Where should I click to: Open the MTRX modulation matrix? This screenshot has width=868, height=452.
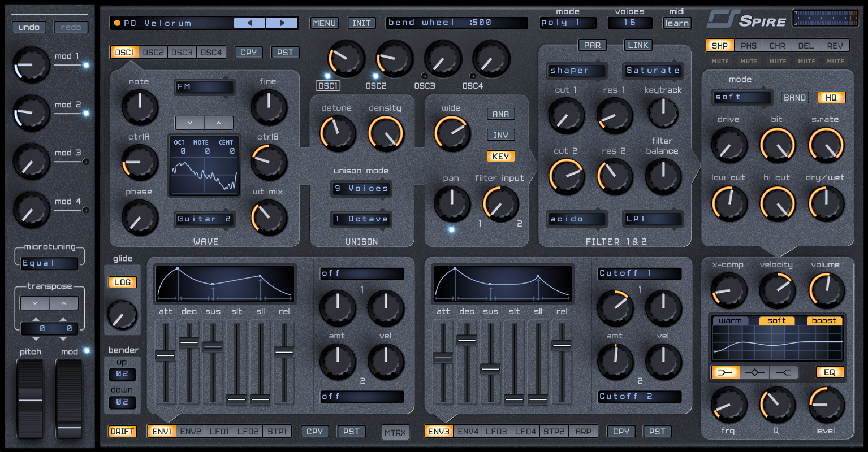coord(395,431)
